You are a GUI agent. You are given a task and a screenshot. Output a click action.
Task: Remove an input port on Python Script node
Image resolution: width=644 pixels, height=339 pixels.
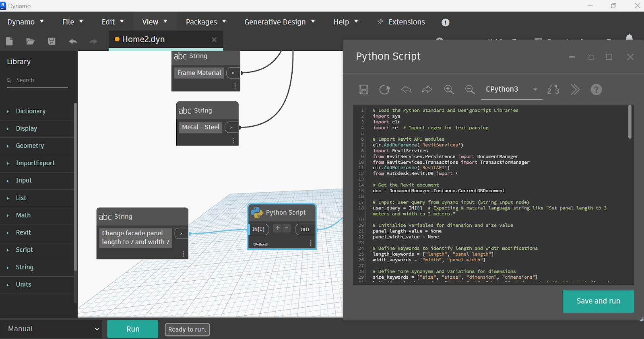287,228
